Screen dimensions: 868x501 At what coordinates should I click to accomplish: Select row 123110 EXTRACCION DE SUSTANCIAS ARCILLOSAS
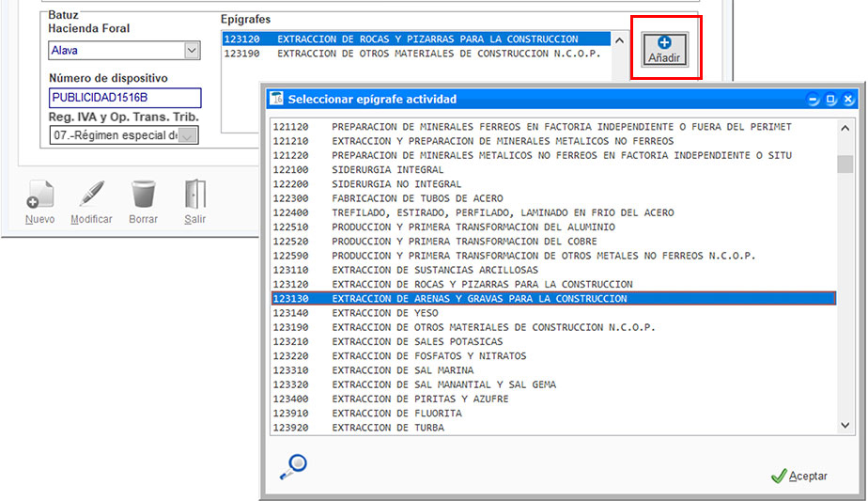click(553, 271)
